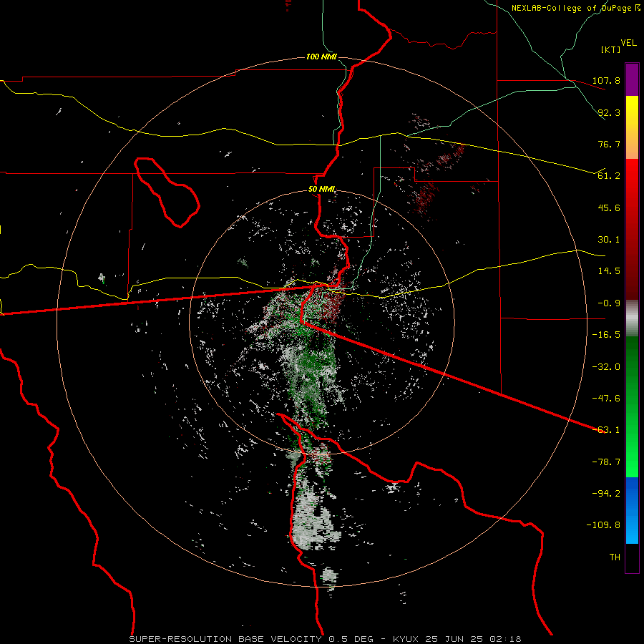Click the KYUX radar site at ring center

(x=321, y=321)
